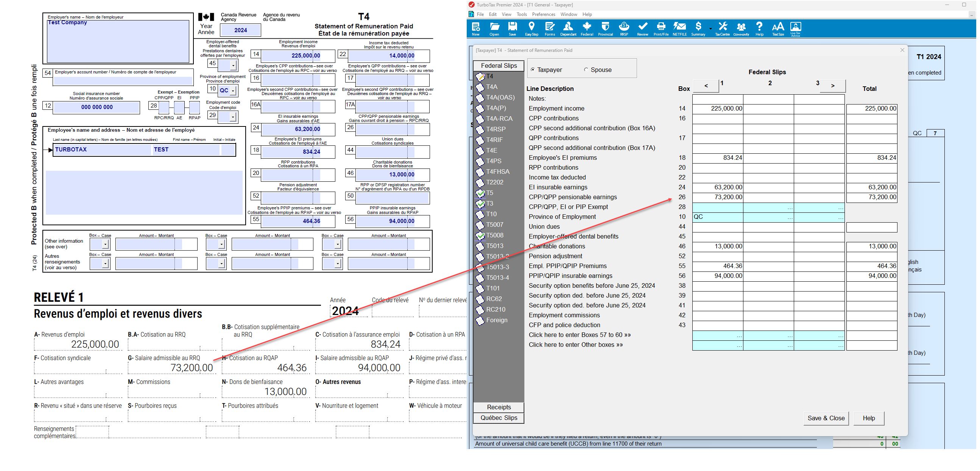This screenshot has width=980, height=471.
Task: Open the Live Tax Advice icon
Action: click(x=796, y=29)
